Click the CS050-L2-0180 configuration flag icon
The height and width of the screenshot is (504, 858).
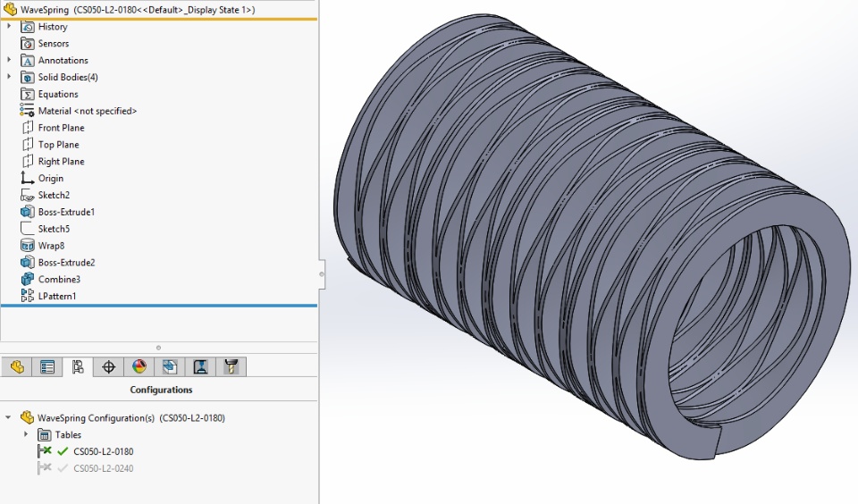(45, 451)
